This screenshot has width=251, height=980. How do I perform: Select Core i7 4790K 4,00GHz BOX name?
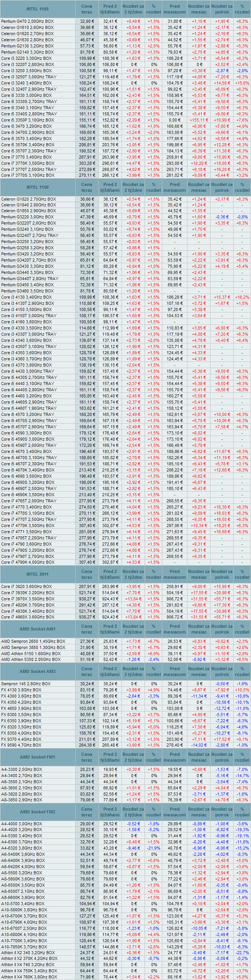pyautogui.click(x=28, y=562)
